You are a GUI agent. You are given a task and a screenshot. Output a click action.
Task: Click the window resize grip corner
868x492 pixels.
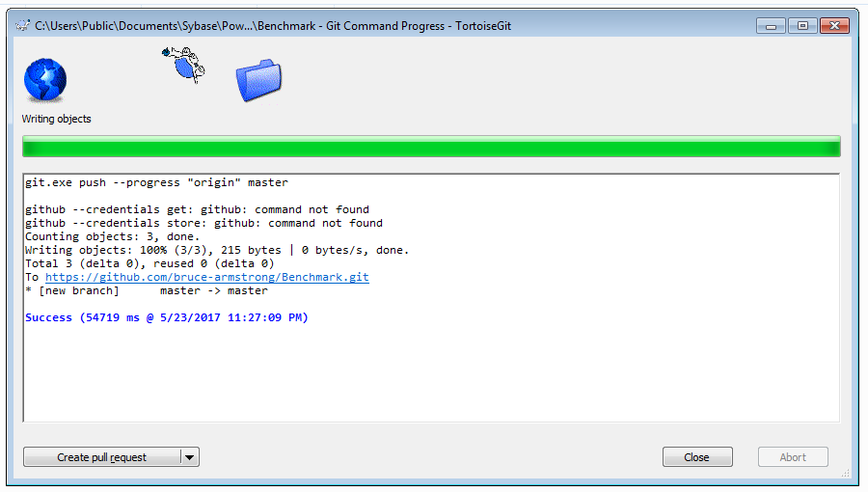[x=845, y=473]
